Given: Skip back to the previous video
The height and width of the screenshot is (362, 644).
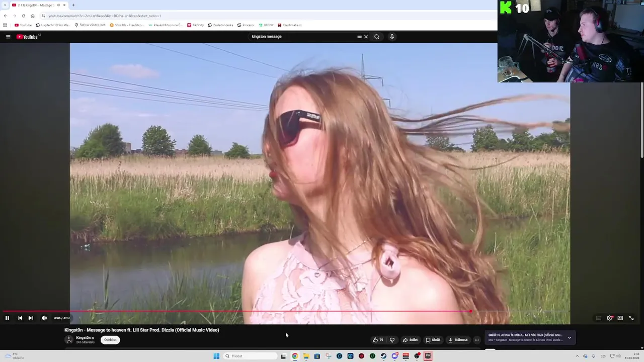Looking at the screenshot, I should (x=20, y=318).
